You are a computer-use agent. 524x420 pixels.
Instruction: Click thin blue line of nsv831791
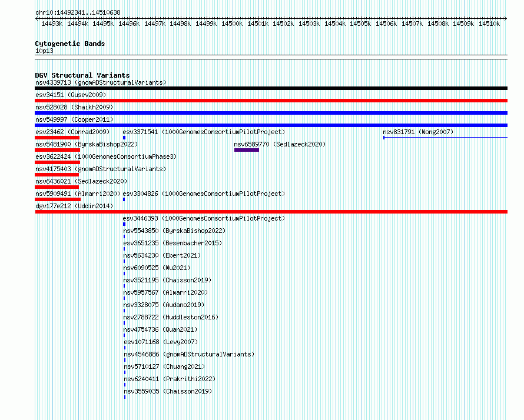point(446,138)
